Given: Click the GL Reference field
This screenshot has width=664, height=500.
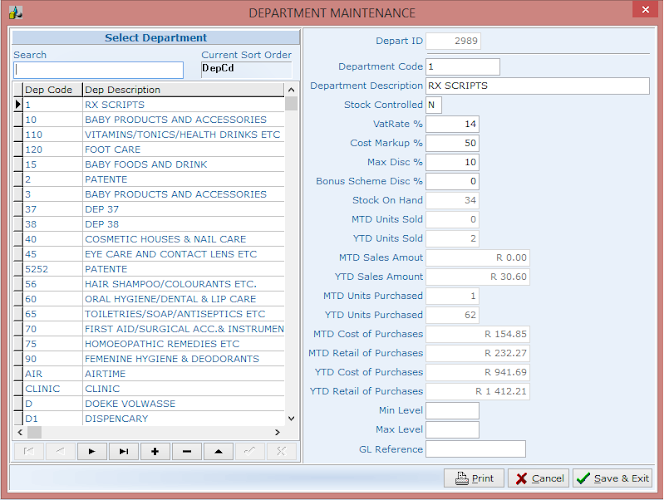Looking at the screenshot, I should click(x=475, y=449).
